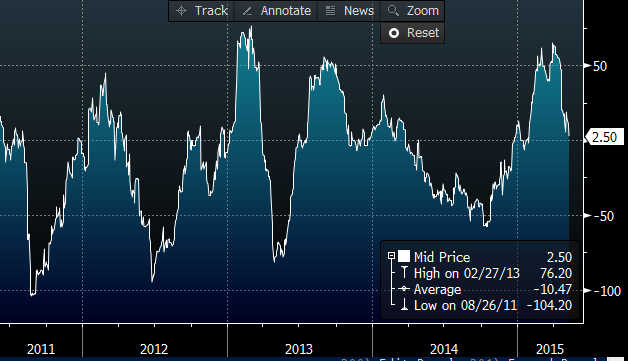Click the Track crosshair icon

(181, 11)
